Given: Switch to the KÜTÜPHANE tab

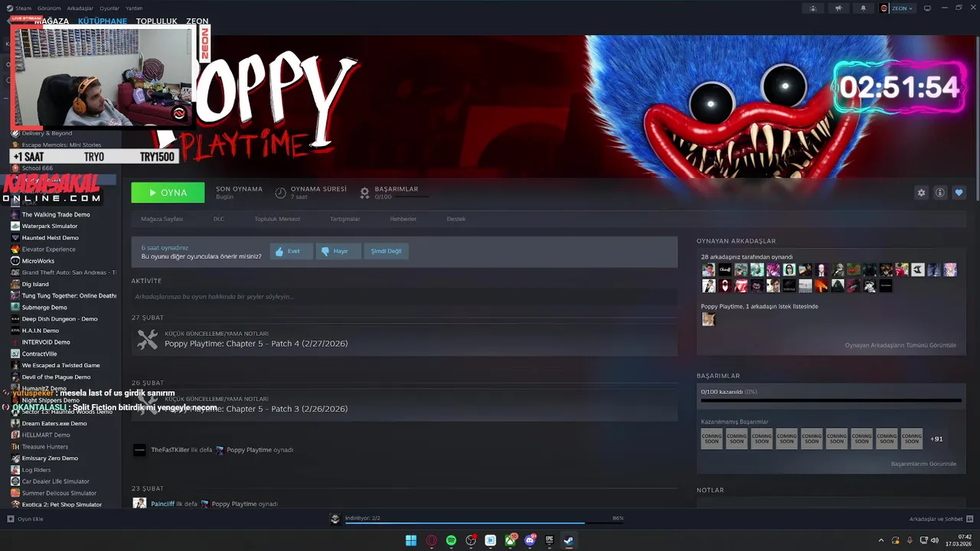Looking at the screenshot, I should click(103, 21).
